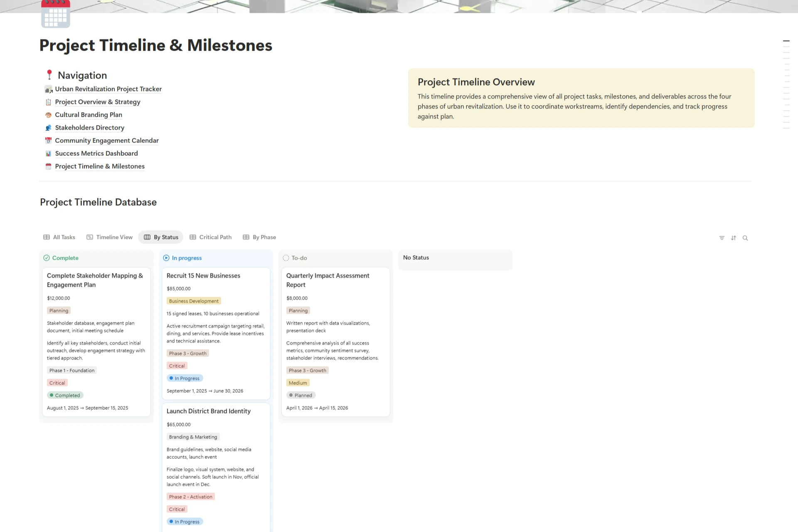Go to Stakeholders Directory page
The image size is (798, 532).
(89, 128)
